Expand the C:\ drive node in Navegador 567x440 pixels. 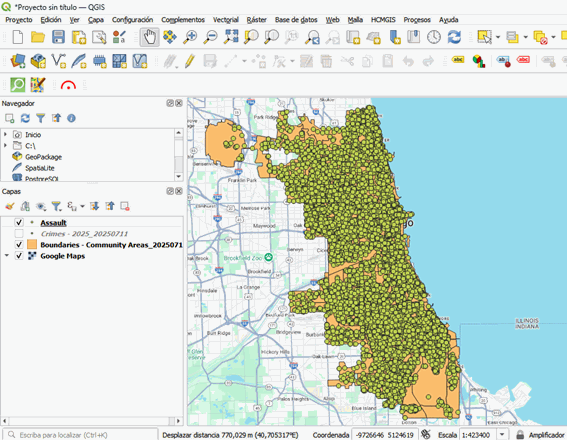point(5,146)
